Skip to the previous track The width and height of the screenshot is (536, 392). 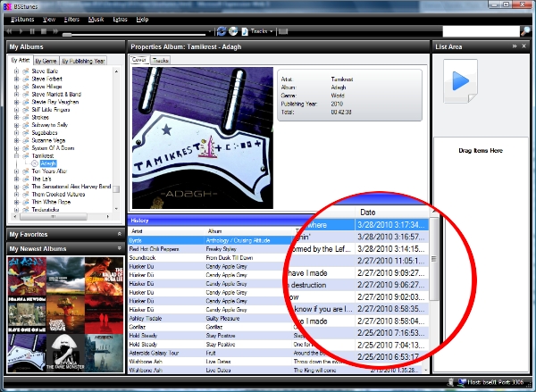pos(9,31)
